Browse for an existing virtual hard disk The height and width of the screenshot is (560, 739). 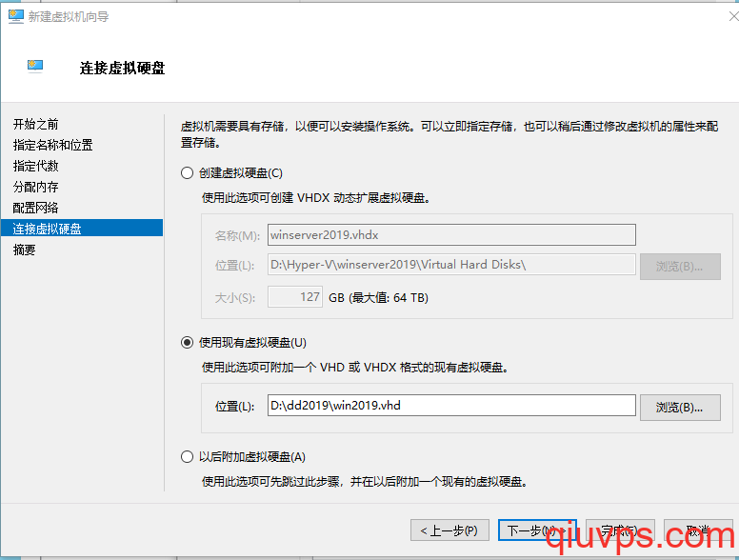pos(680,408)
